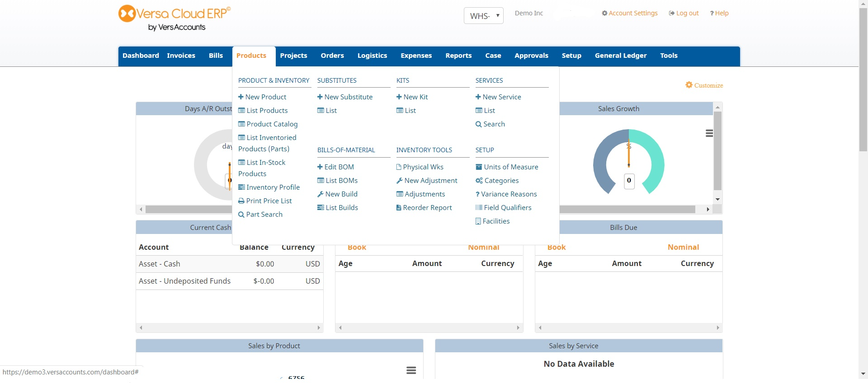Click the Asset - Cash account row
Viewport: 868px width, 383px height.
coord(230,264)
